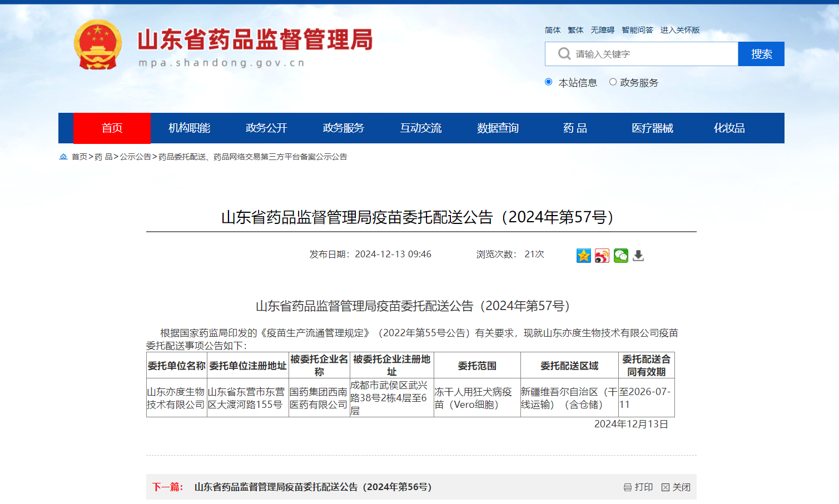Open next article 2024年第56号 link
Screen dimensions: 839x504
pyautogui.click(x=312, y=487)
